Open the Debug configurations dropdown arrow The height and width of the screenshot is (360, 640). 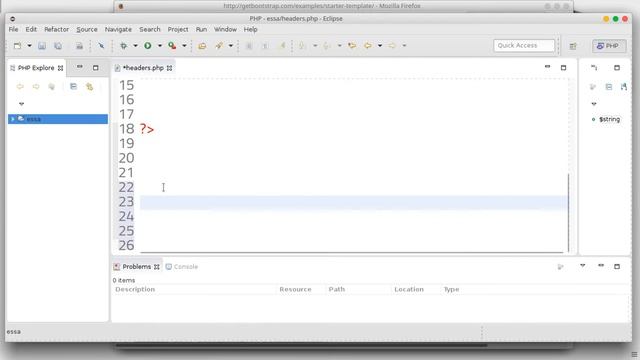(135, 46)
